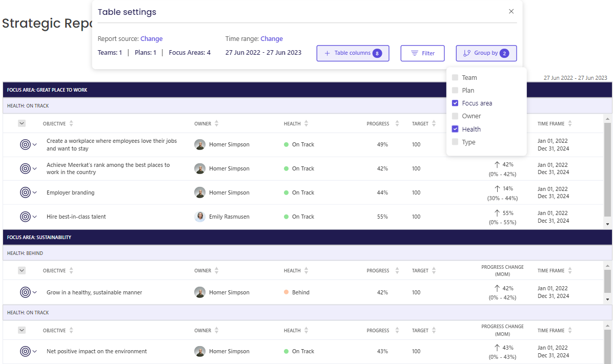
Task: Choose Plan in the group by menu
Action: point(455,90)
